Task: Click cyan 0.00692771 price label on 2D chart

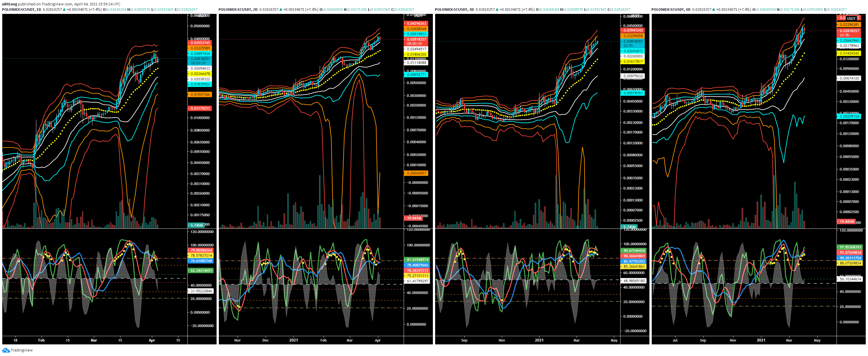Action: pos(416,75)
